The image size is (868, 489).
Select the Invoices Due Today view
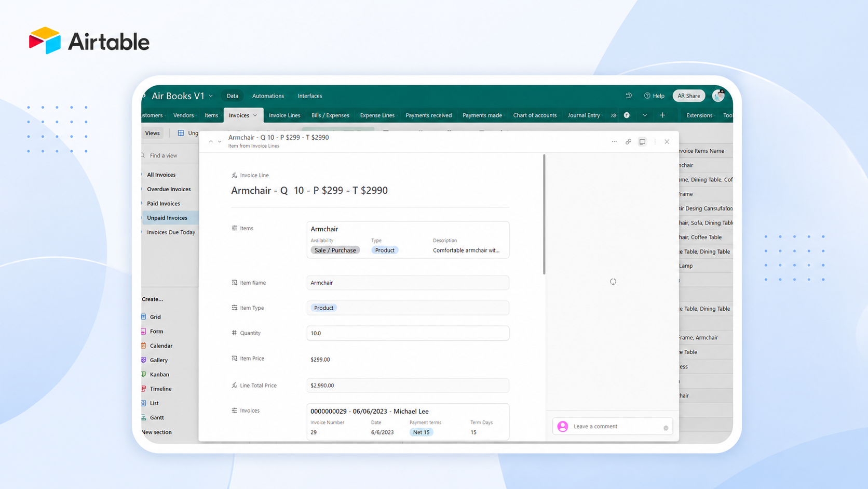click(x=171, y=232)
